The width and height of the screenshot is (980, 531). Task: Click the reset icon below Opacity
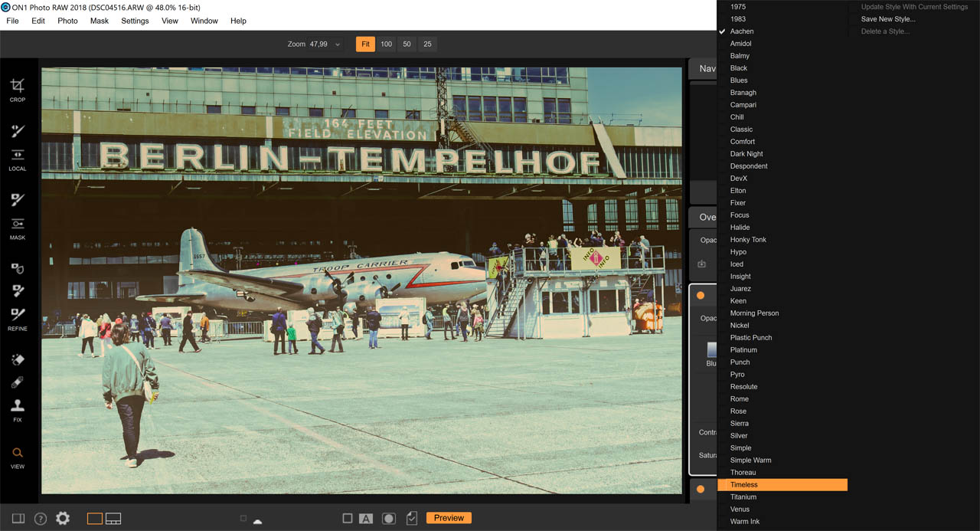tap(702, 264)
